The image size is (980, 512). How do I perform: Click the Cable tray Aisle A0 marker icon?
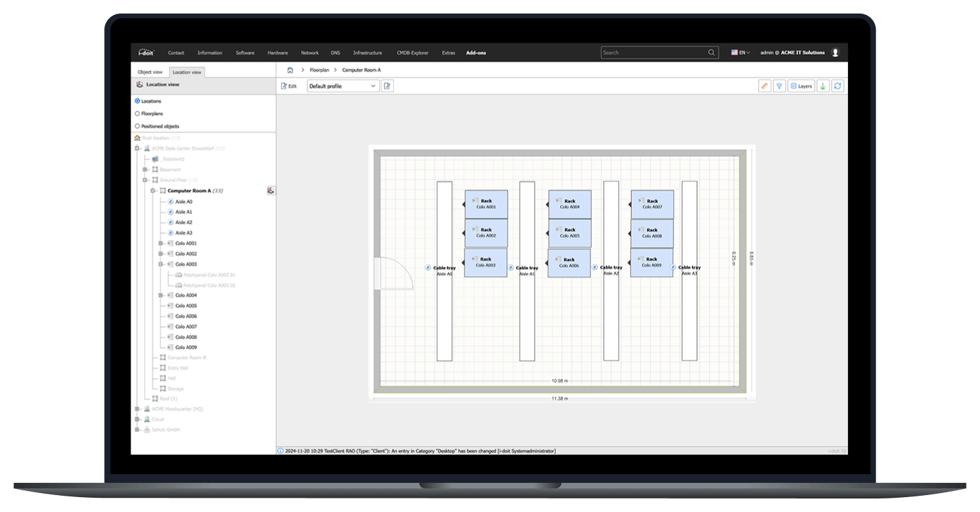428,268
